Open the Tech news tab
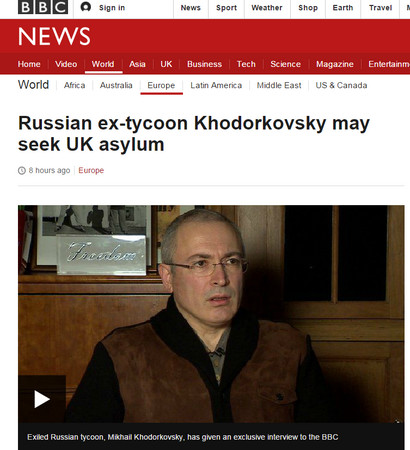 (246, 64)
